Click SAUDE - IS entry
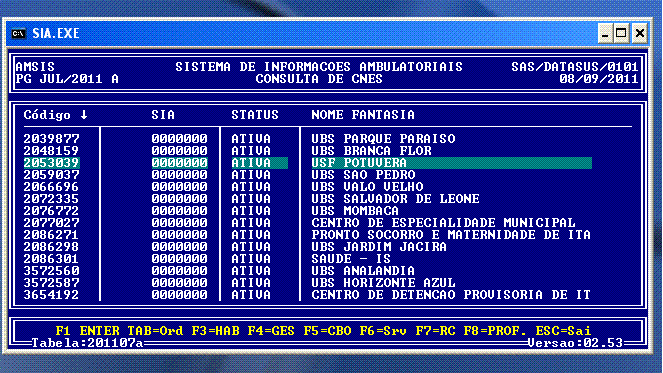 click(x=351, y=259)
